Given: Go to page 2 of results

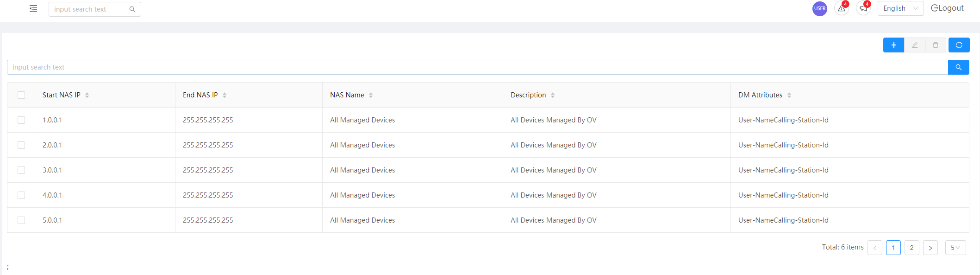Looking at the screenshot, I should (912, 248).
